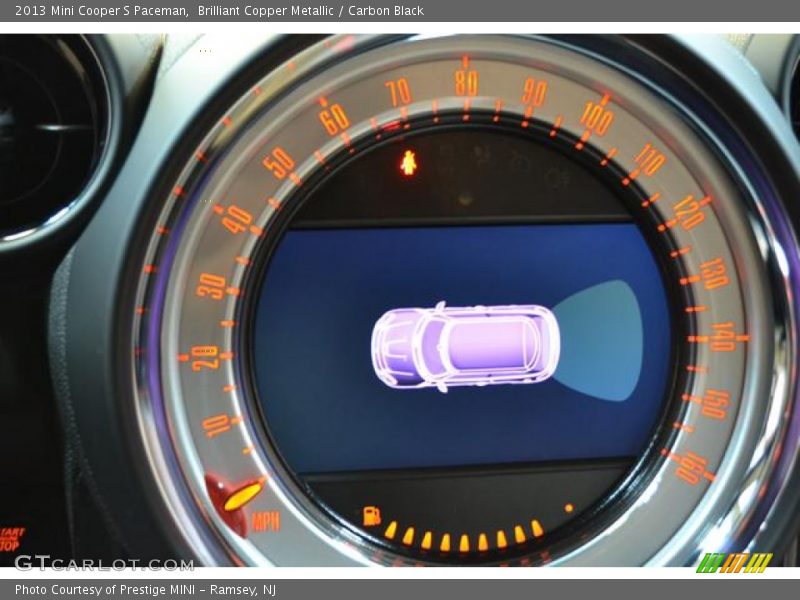This screenshot has width=800, height=600.
Task: Click the 40 mark on speedometer
Action: coord(237,219)
